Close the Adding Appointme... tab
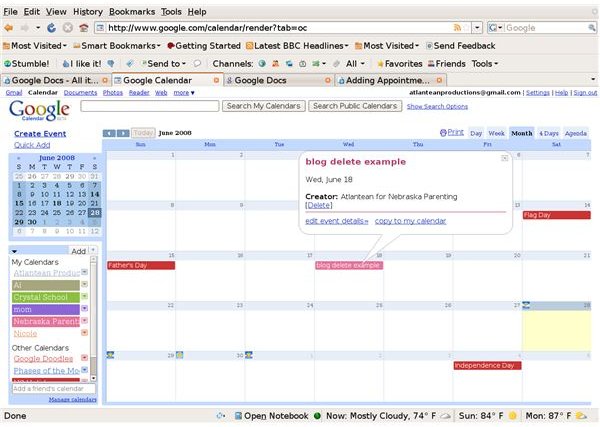600x427 pixels. (x=439, y=80)
